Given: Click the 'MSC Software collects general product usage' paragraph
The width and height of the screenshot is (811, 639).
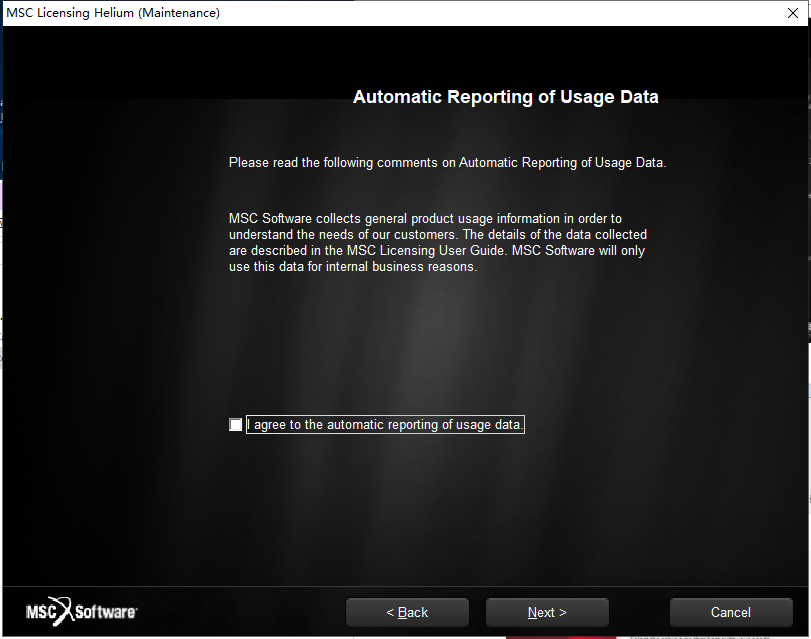Looking at the screenshot, I should 438,242.
